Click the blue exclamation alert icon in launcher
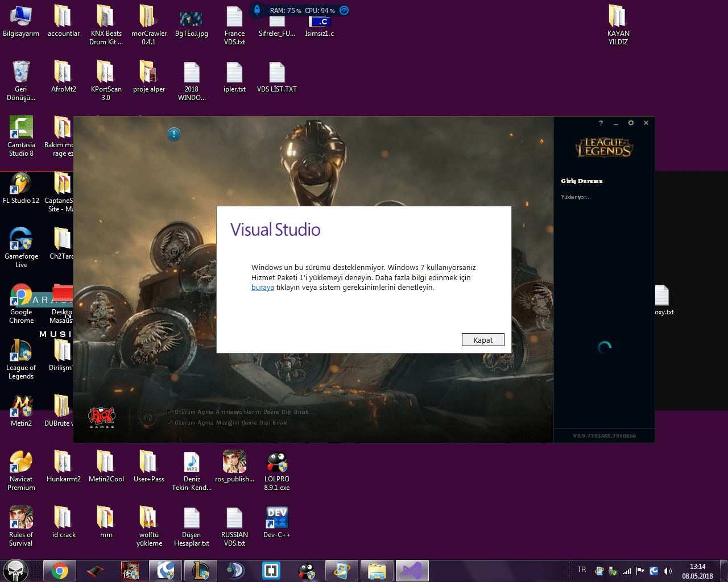This screenshot has width=728, height=582. click(x=174, y=134)
